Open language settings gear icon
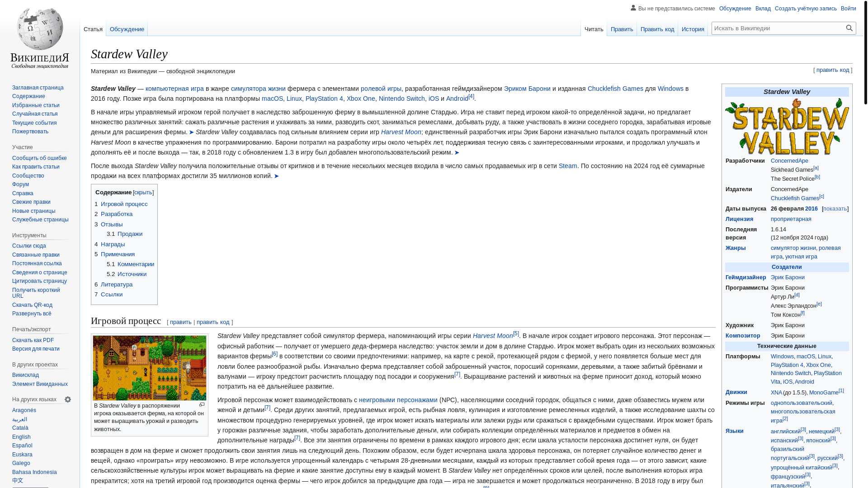868x488 pixels. click(x=68, y=399)
